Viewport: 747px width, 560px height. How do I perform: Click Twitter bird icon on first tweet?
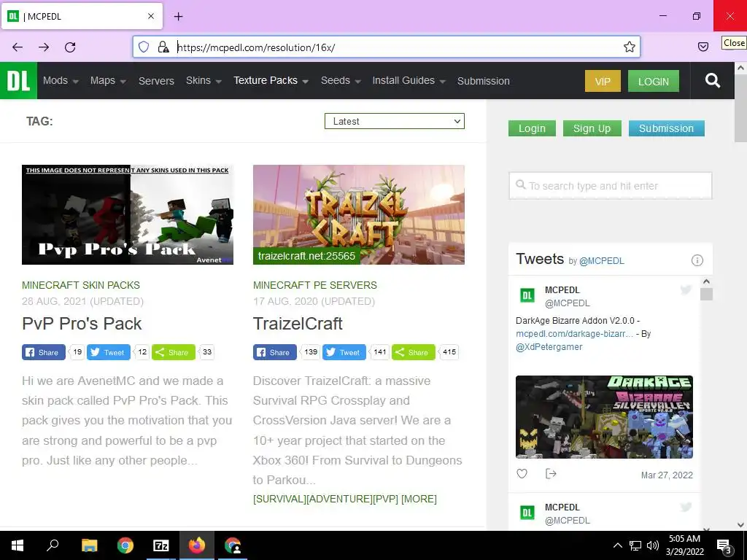coord(686,289)
